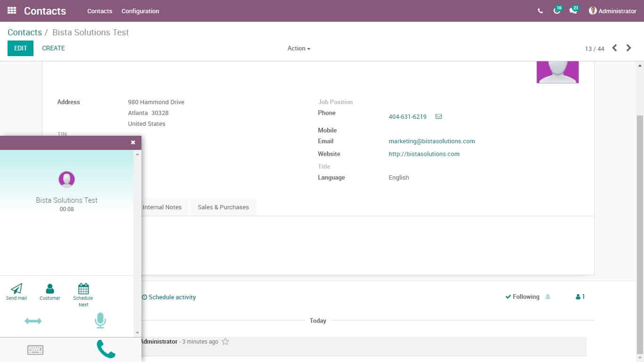Screen dimensions: 644x362
Task: Switch to the Internal Notes tab
Action: (162, 207)
